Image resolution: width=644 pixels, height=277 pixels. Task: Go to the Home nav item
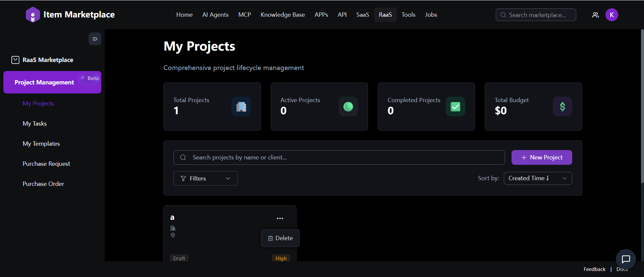(184, 15)
